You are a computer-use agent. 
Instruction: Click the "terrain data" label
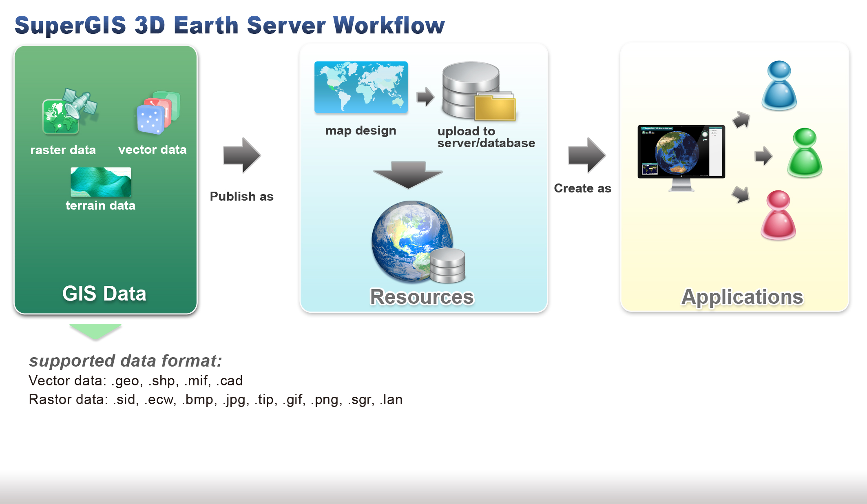point(100,205)
